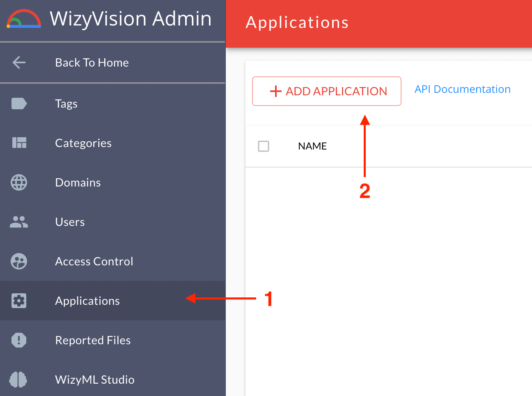Click the Access Control icon
Viewport: 532px width, 396px height.
[x=19, y=261]
